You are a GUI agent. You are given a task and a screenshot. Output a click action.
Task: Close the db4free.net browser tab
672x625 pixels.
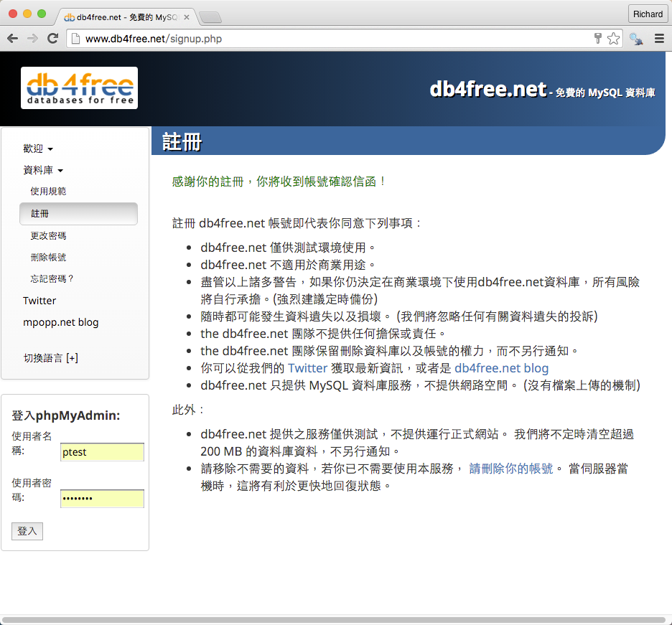coord(187,17)
